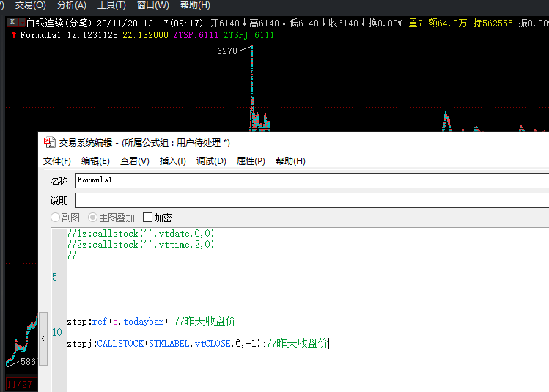This screenshot has width=549, height=392.
Task: Open the 工具(T) menu in main window
Action: pyautogui.click(x=111, y=5)
